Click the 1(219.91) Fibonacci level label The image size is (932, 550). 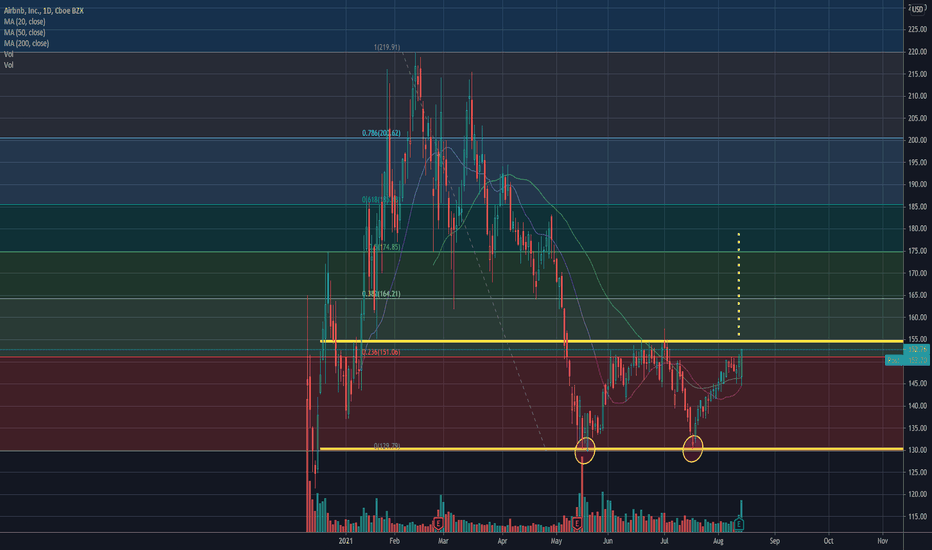(387, 47)
